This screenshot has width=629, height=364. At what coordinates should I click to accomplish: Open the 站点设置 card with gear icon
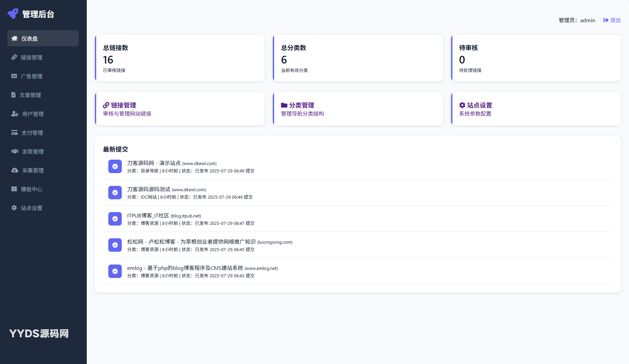(x=536, y=109)
